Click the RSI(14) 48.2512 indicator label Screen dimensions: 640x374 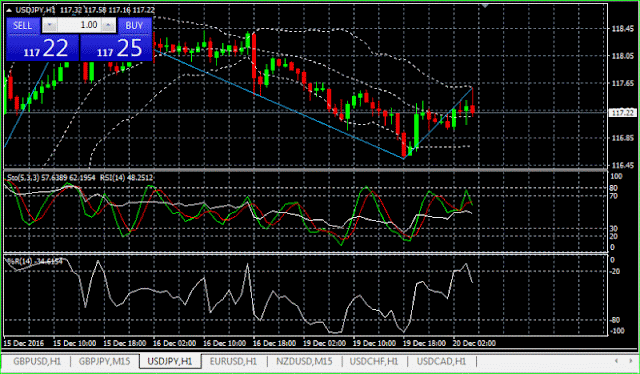point(126,178)
